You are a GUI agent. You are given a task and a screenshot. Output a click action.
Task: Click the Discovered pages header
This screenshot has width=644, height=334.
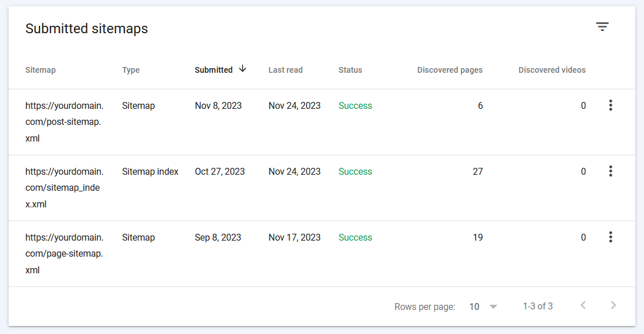[450, 69]
